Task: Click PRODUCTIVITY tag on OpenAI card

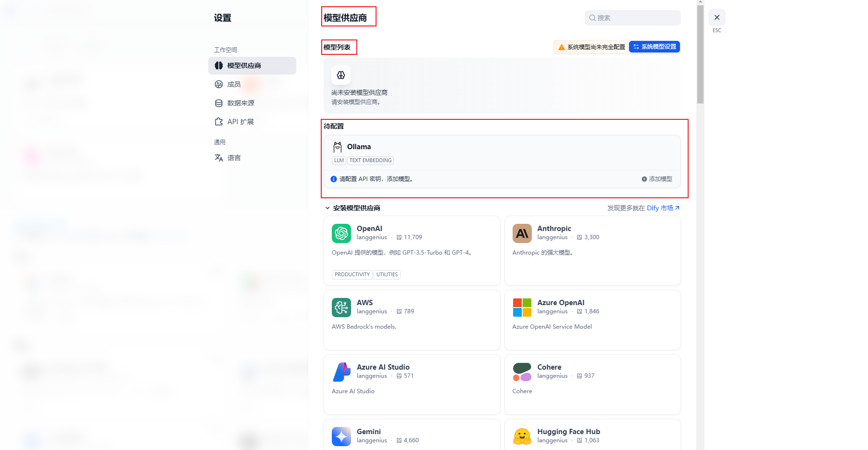Action: (x=352, y=275)
